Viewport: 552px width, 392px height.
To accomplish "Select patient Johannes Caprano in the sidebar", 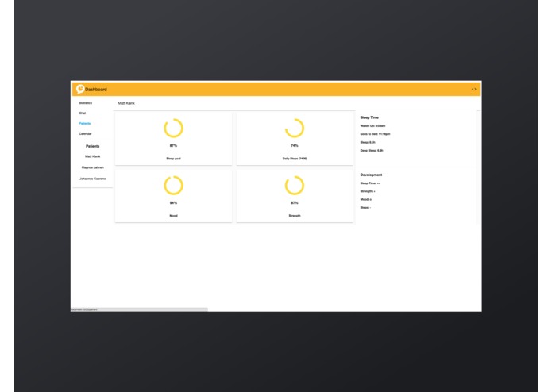I will click(x=93, y=179).
